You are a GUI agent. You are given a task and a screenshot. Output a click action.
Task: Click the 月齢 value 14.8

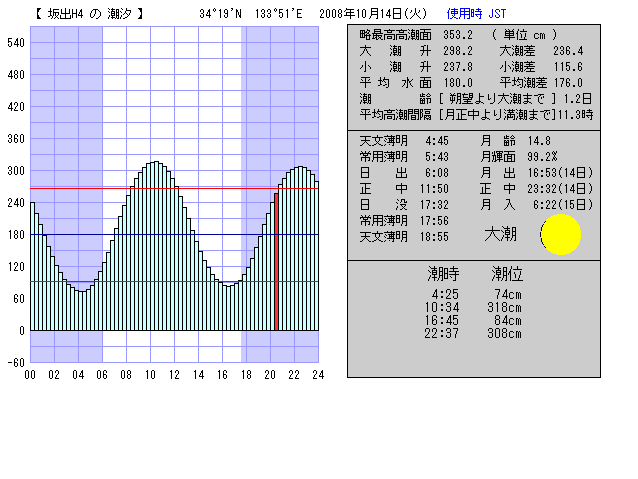coord(539,141)
